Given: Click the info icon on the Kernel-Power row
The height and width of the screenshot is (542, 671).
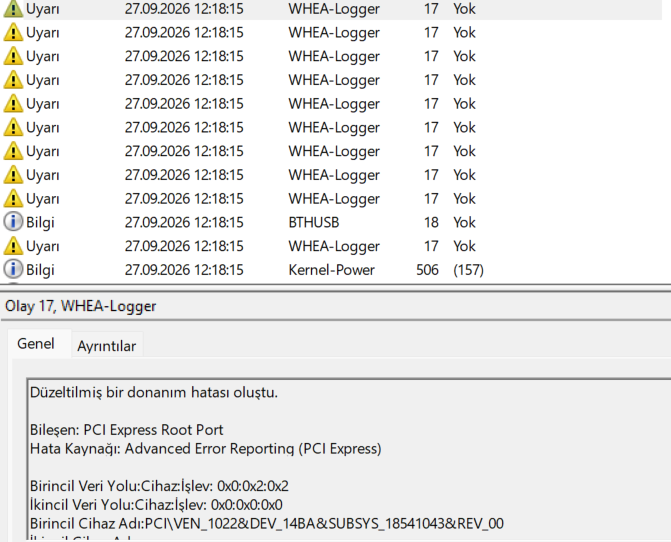Looking at the screenshot, I should 13,270.
